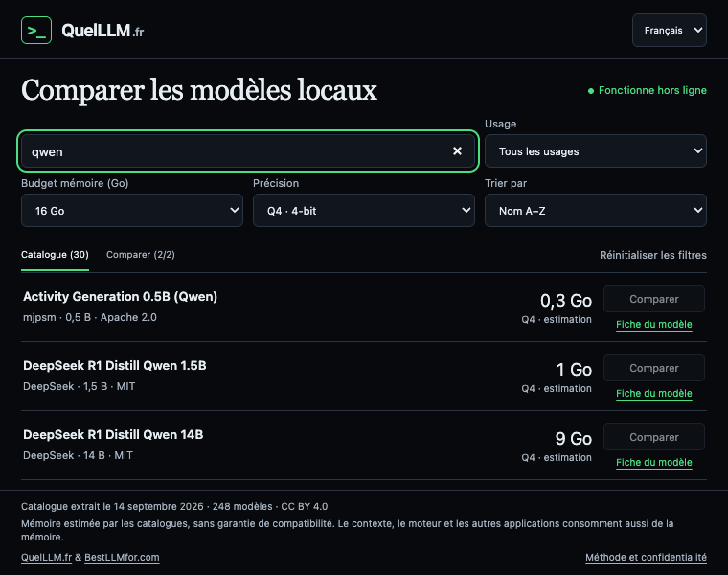Click Comparer for DeepSeek R1 Distill Qwen 14B
The height and width of the screenshot is (575, 728).
point(653,437)
